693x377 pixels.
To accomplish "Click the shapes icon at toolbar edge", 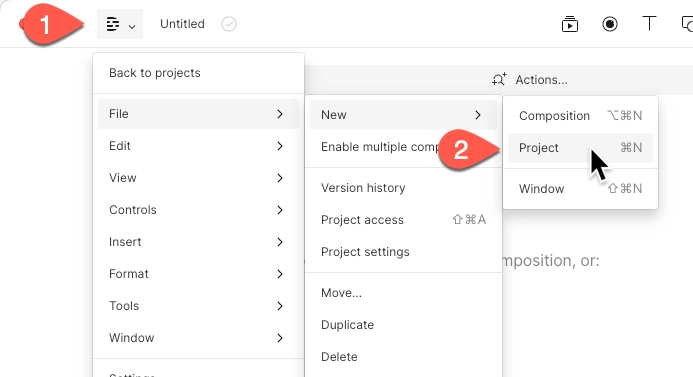I will pyautogui.click(x=687, y=24).
